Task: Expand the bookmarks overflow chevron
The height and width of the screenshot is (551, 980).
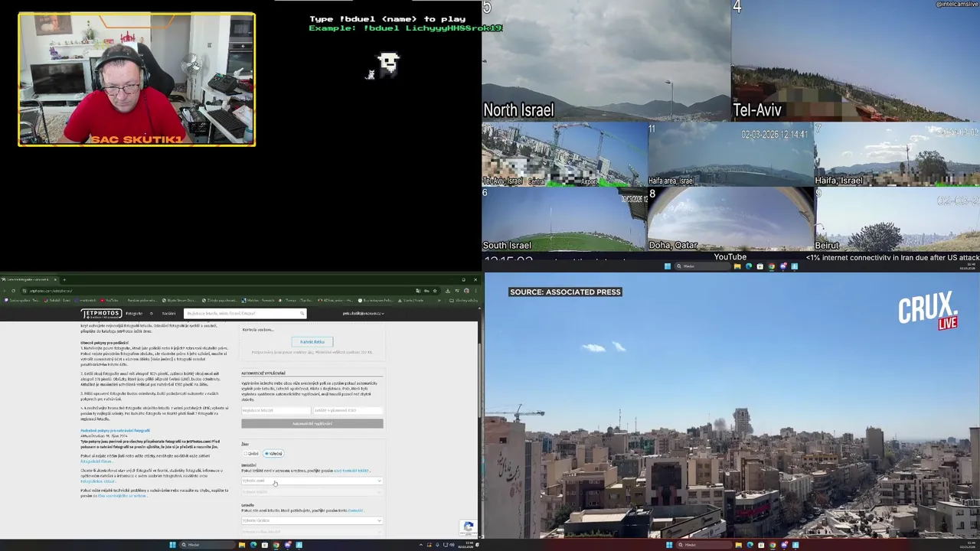Action: (439, 300)
